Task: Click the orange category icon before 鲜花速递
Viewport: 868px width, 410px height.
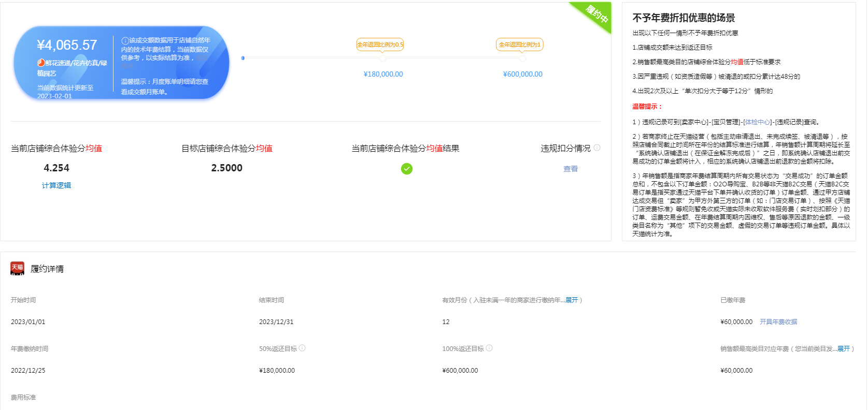Action: tap(40, 63)
